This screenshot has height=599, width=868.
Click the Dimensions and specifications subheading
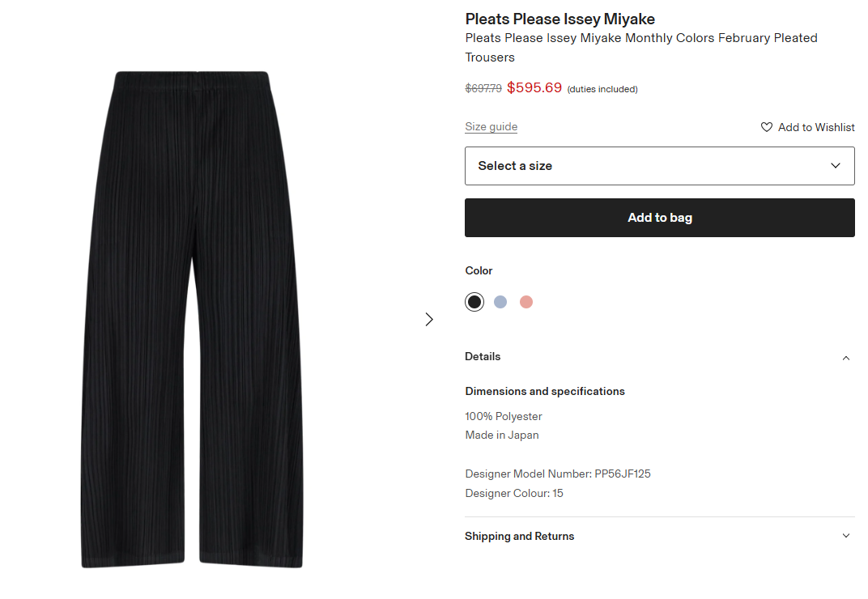(x=544, y=391)
